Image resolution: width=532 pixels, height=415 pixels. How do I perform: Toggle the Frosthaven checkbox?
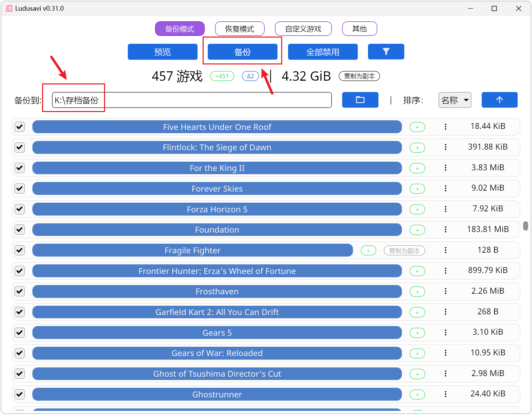[x=20, y=291]
